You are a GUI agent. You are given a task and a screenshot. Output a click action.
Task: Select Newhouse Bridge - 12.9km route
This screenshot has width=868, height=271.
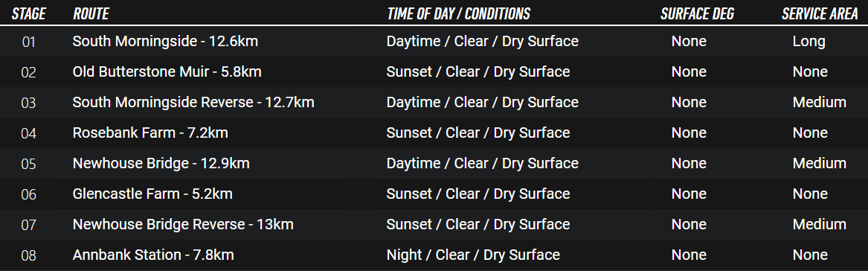[x=161, y=164]
